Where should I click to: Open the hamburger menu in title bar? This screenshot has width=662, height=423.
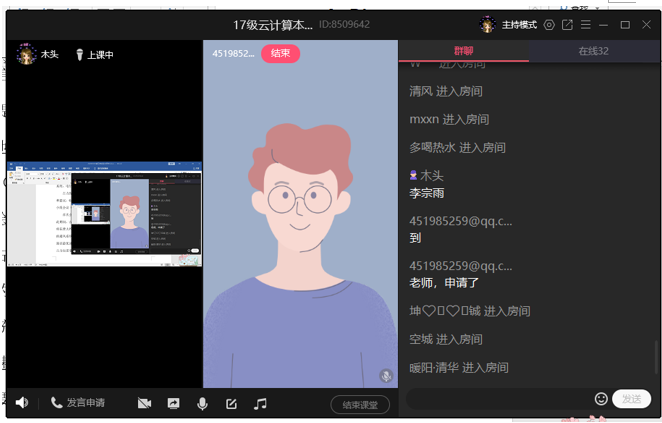tap(586, 25)
